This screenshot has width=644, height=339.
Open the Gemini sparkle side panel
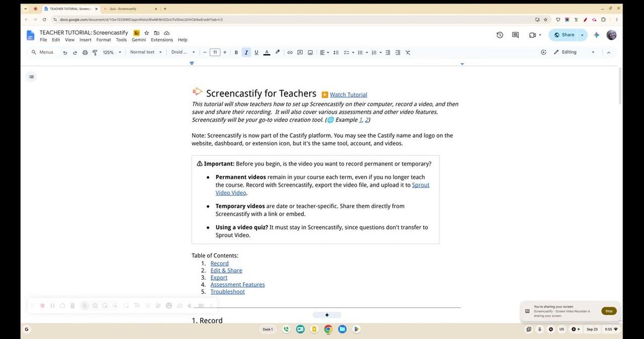point(596,35)
